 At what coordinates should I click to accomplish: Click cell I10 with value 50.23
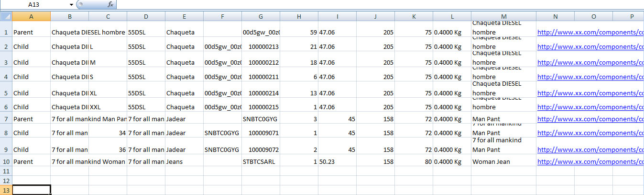point(337,161)
